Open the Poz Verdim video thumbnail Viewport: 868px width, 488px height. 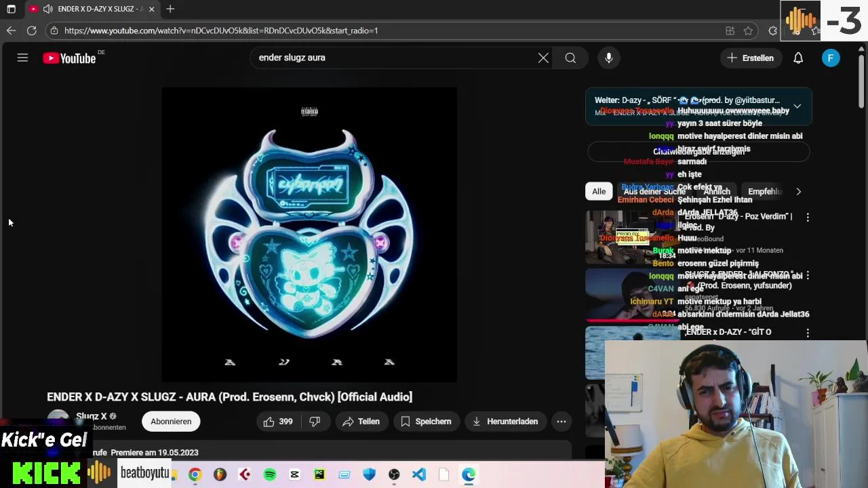[x=632, y=237]
